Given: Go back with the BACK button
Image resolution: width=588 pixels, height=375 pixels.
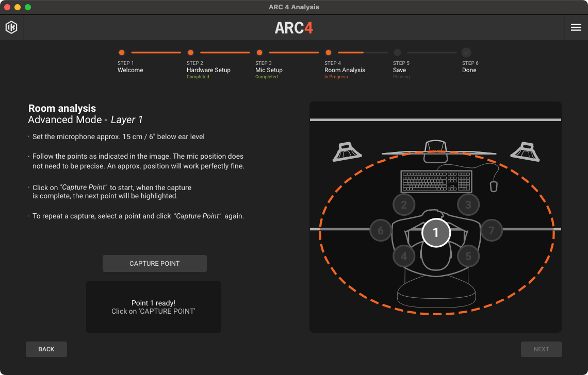Looking at the screenshot, I should 46,349.
